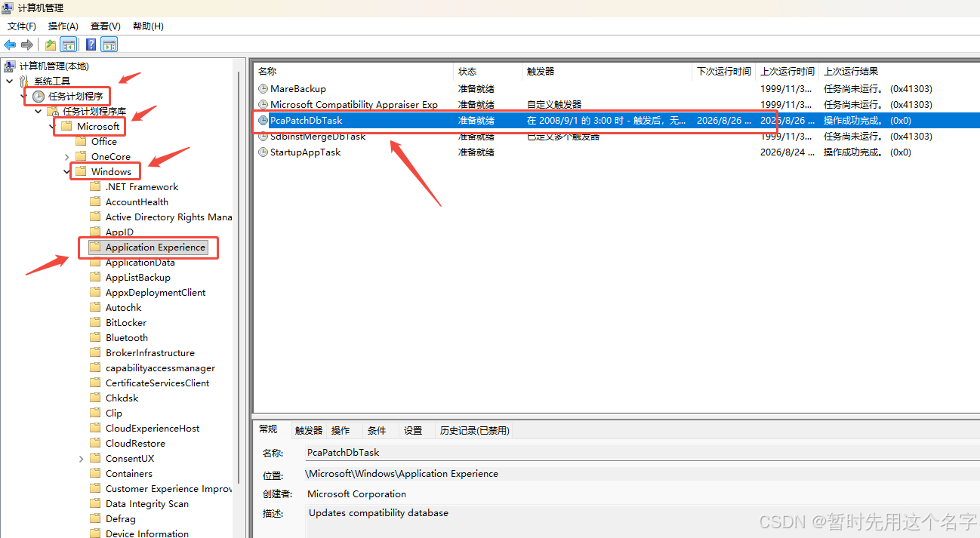Click the Windows folder icon in tree
Image resolution: width=980 pixels, height=538 pixels.
tap(81, 172)
